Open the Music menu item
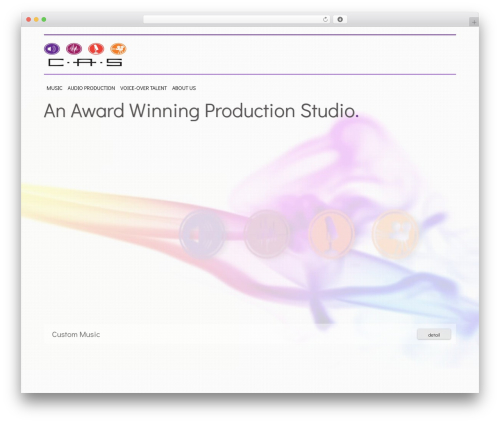The image size is (500, 423). pyautogui.click(x=54, y=88)
